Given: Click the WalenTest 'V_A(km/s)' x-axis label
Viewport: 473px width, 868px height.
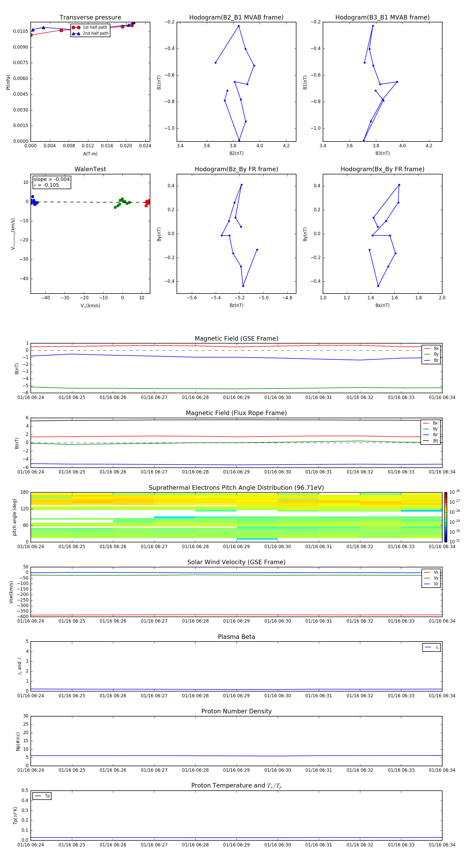Looking at the screenshot, I should [90, 306].
